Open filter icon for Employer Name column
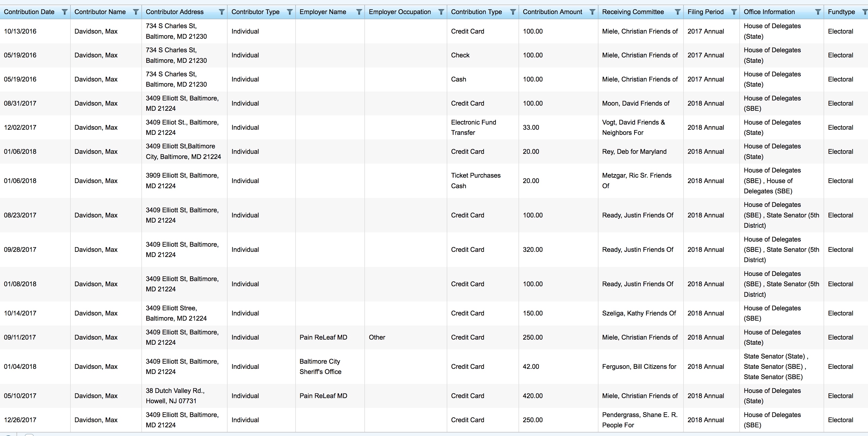Viewport: 868px width, 436px height. (x=359, y=12)
